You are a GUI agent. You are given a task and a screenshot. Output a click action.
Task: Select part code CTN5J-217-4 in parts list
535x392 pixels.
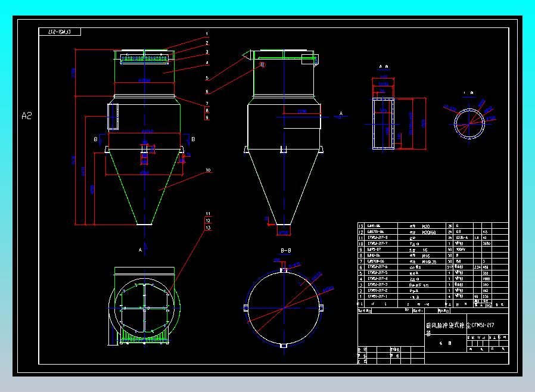click(x=377, y=278)
